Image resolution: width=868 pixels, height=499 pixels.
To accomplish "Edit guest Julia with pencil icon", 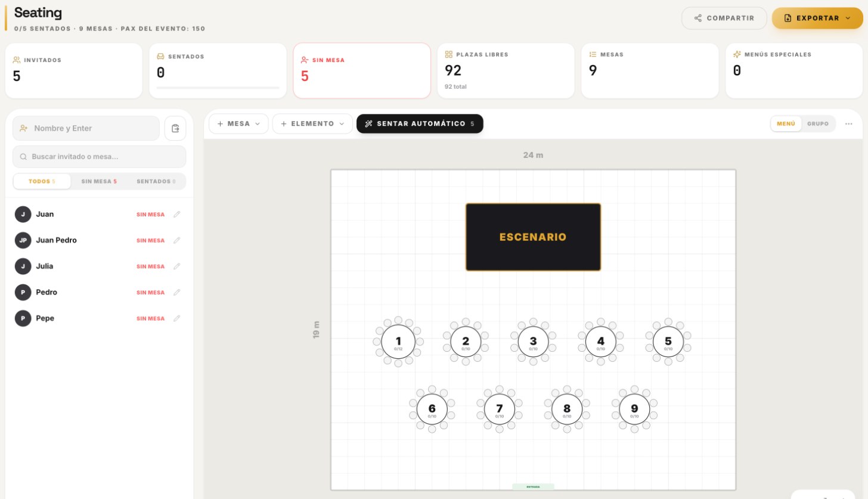I will tap(176, 266).
